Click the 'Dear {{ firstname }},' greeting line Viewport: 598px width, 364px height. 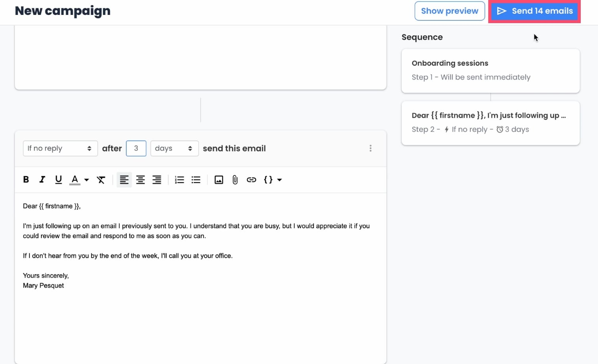pos(52,206)
